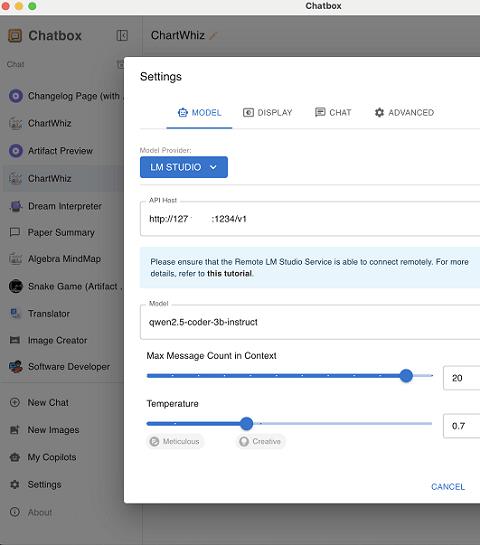The height and width of the screenshot is (545, 480).
Task: Click the message count value box showing 20
Action: (462, 378)
